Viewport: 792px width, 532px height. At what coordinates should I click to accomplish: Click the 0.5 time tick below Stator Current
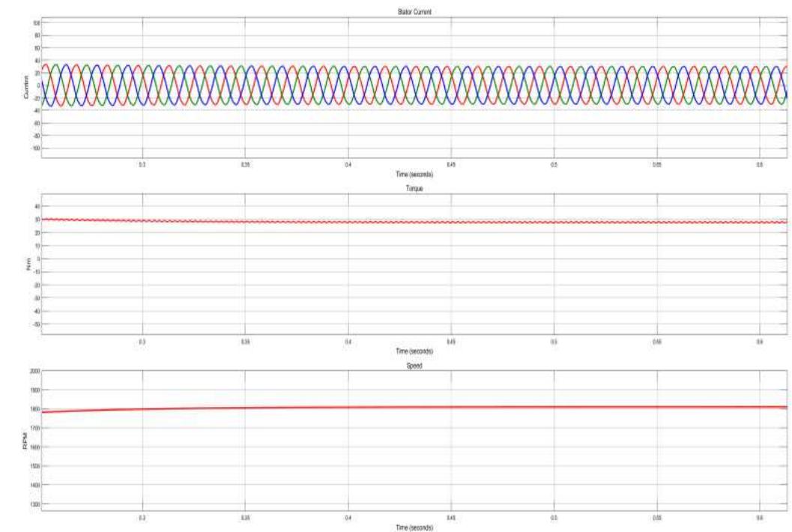coord(554,165)
